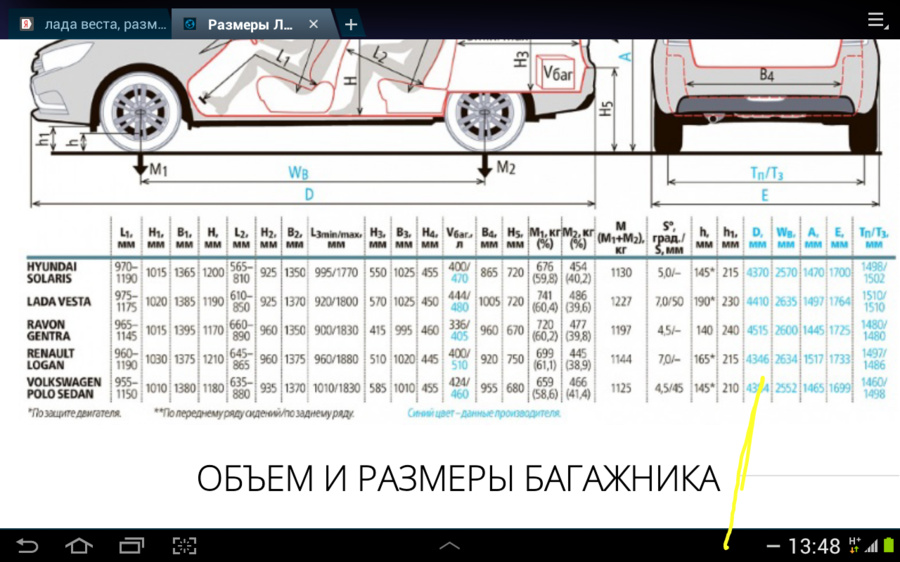Screen dimensions: 900x562
Task: Click the cell '995/1770' in Hyundai Solaris row
Action: tap(336, 273)
